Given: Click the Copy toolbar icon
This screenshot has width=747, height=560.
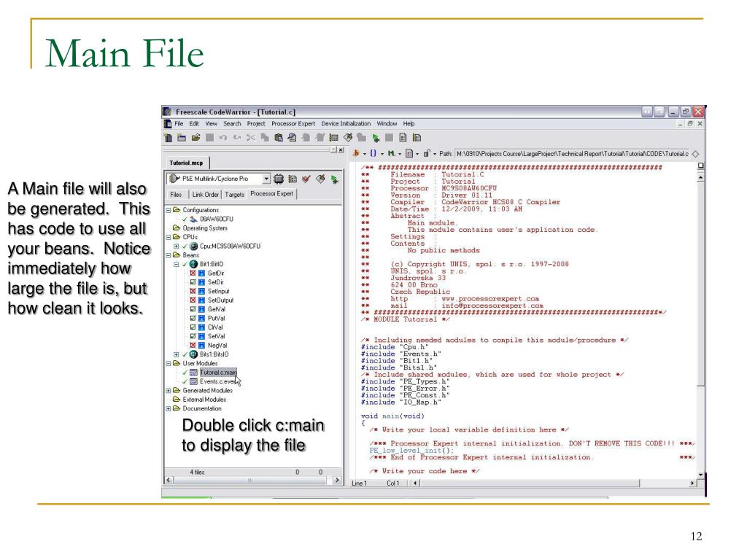Looking at the screenshot, I should [264, 138].
